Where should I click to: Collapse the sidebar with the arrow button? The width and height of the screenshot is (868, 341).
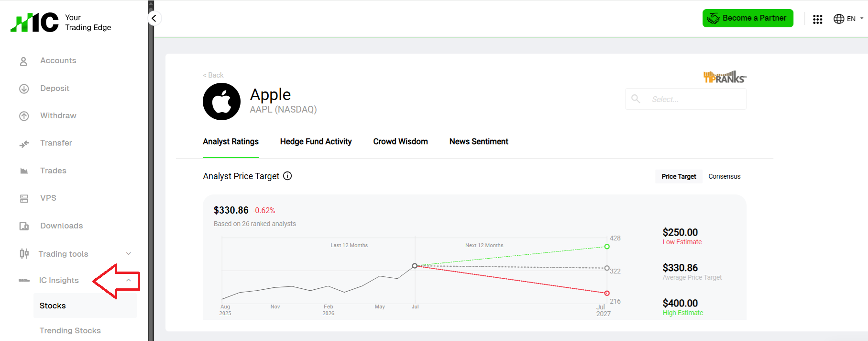pos(154,19)
